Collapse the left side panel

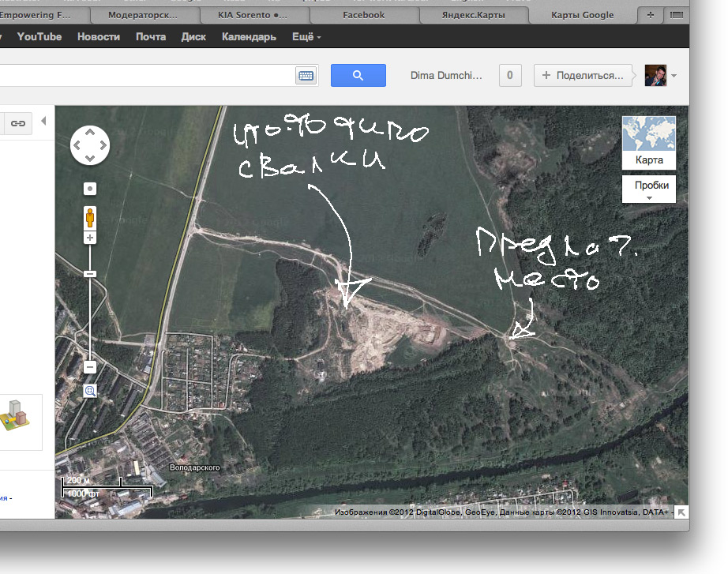[43, 121]
